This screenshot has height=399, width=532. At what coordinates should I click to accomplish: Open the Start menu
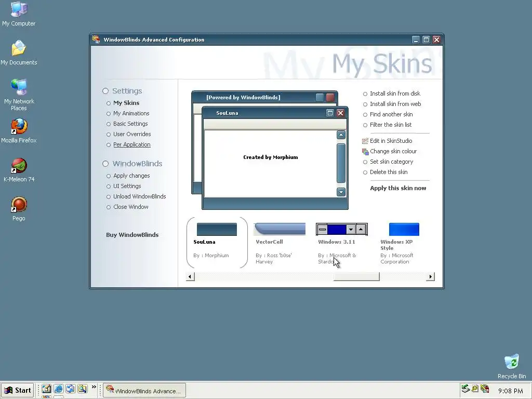click(x=17, y=391)
